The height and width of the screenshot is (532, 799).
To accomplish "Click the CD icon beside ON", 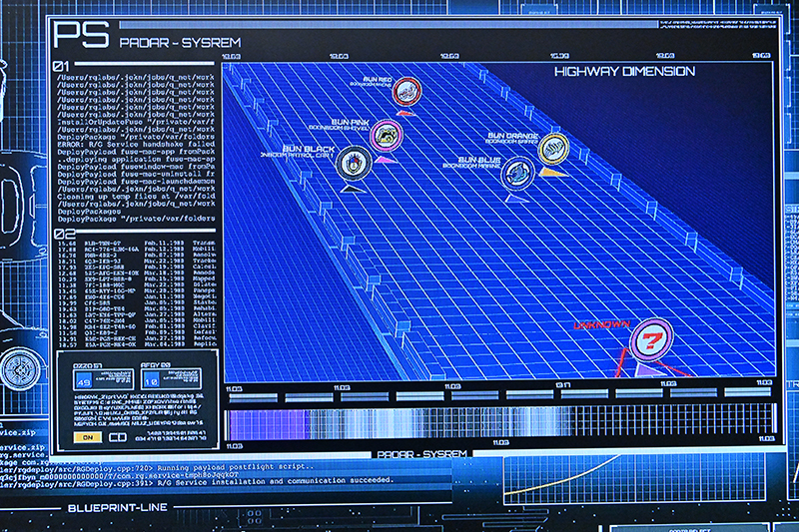I will pos(117,436).
